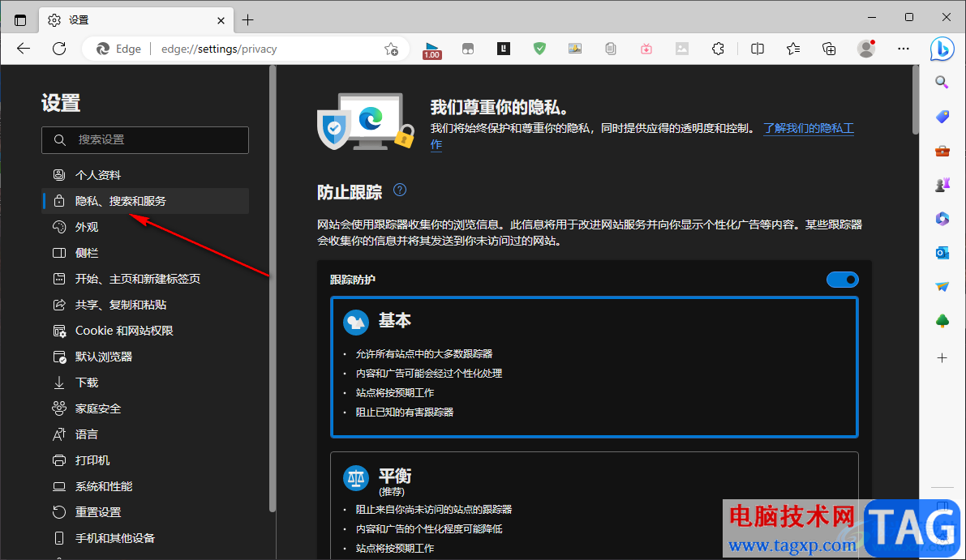Open 外观 settings section
Screen dimensions: 966x560
click(x=145, y=226)
